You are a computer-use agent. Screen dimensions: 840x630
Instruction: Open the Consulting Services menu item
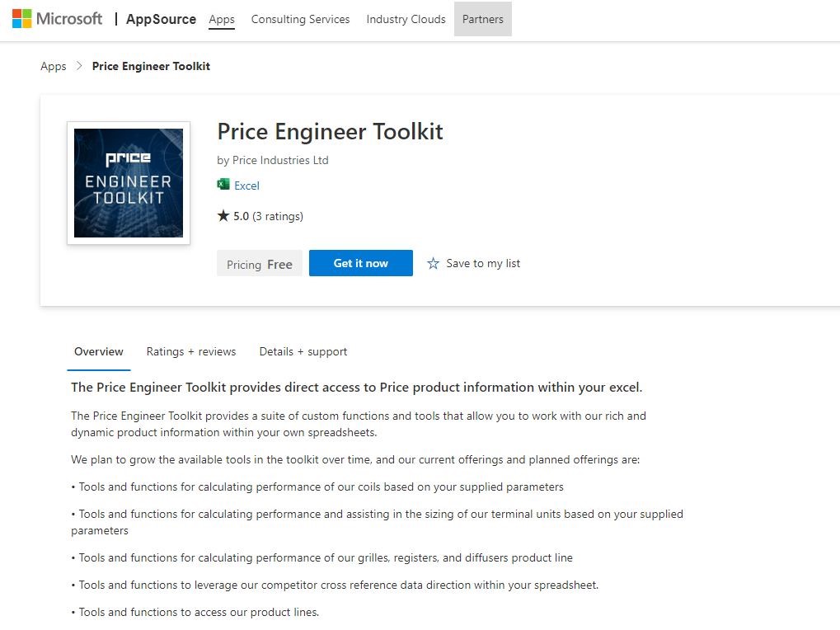[x=300, y=19]
